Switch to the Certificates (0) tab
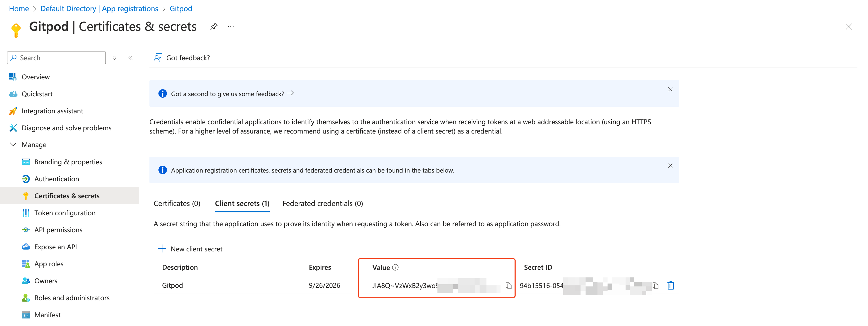Screen dimensions: 868x326 point(177,204)
